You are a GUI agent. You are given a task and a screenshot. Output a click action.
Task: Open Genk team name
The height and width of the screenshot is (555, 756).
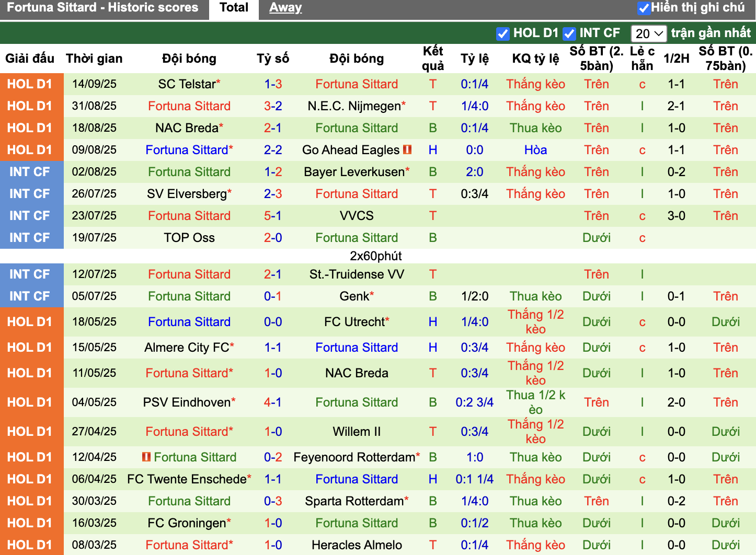tap(354, 296)
